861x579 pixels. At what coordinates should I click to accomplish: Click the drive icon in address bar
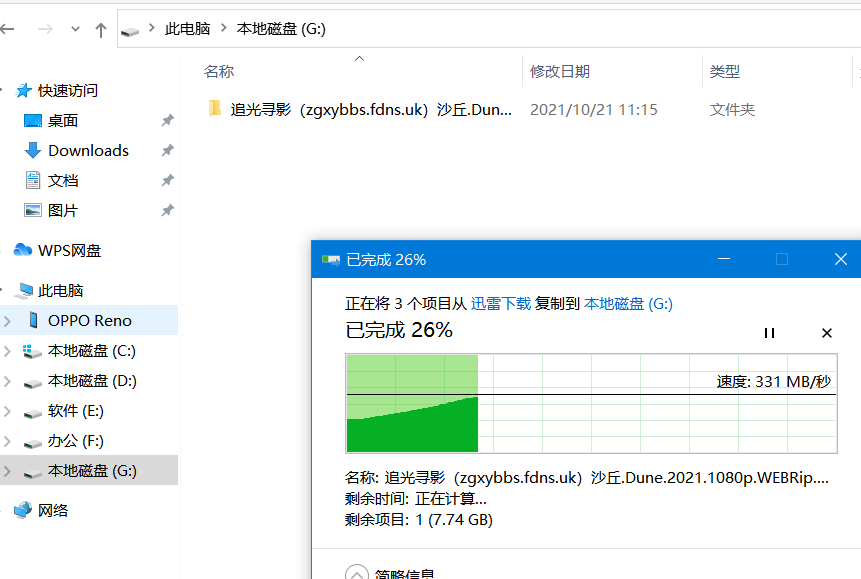click(130, 31)
